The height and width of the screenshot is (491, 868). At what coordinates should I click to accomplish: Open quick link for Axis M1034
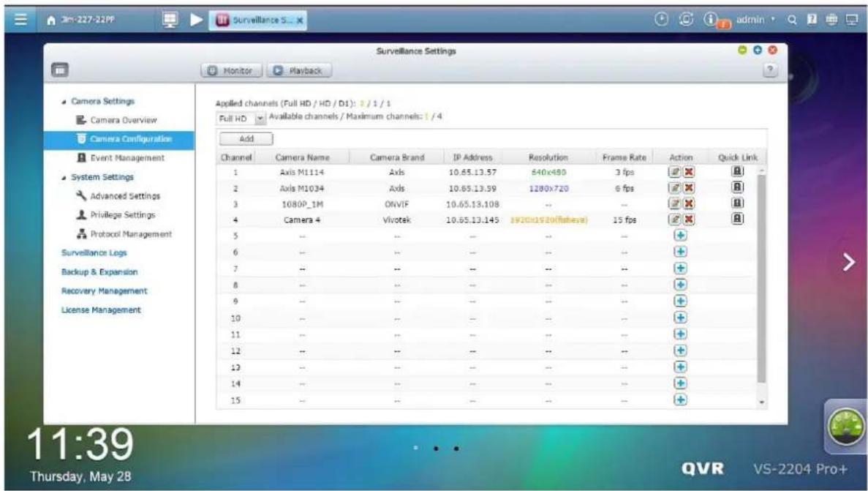coord(737,187)
